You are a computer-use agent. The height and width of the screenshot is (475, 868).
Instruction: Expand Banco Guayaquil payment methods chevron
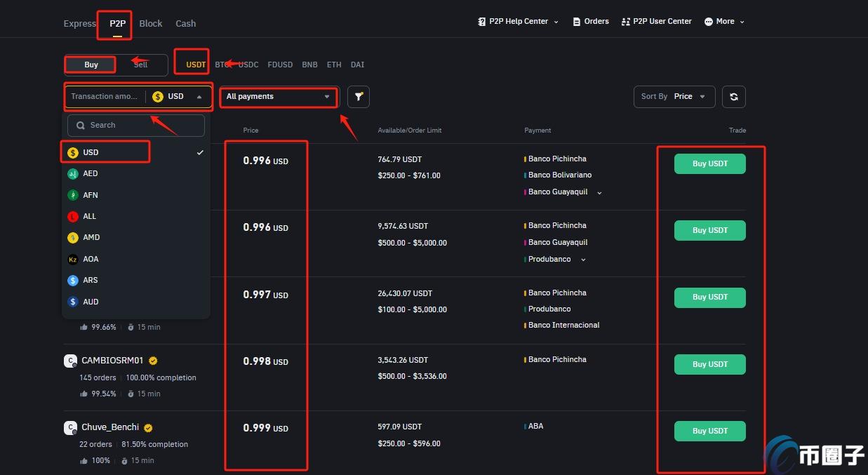[599, 193]
